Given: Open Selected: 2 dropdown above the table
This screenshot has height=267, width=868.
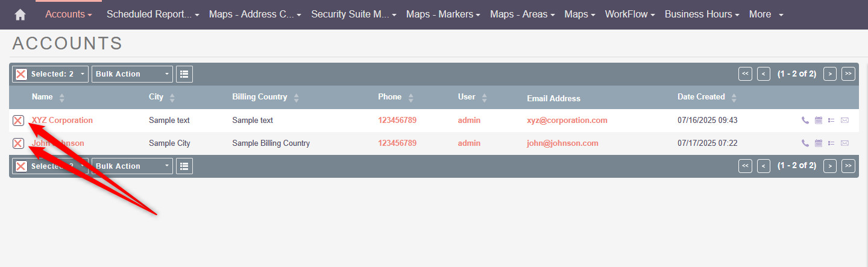Looking at the screenshot, I should pyautogui.click(x=51, y=74).
